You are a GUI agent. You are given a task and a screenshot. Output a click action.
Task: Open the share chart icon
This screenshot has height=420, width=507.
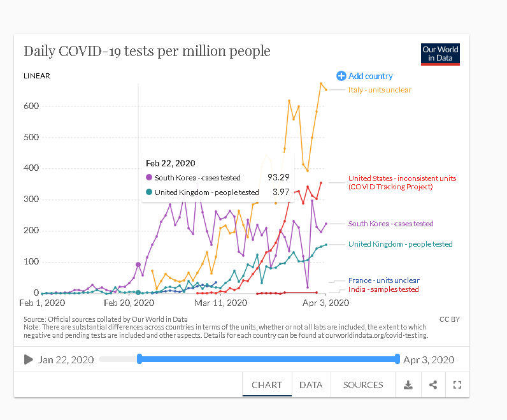pos(433,385)
